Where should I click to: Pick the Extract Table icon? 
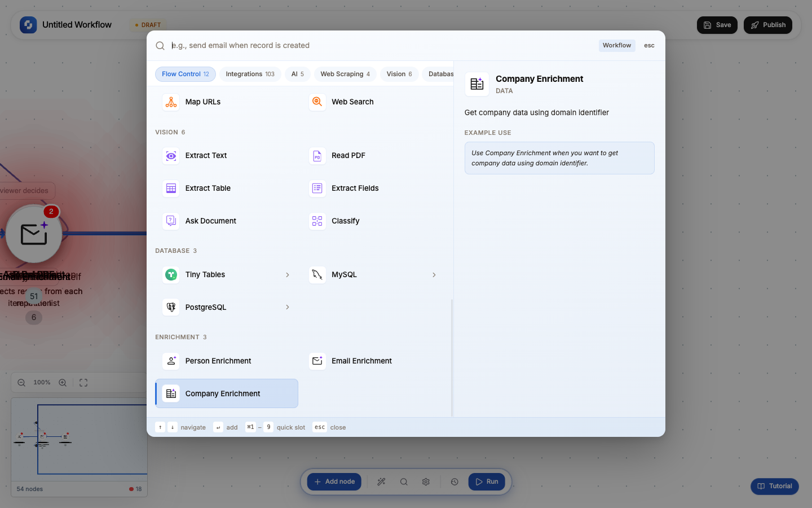(171, 189)
